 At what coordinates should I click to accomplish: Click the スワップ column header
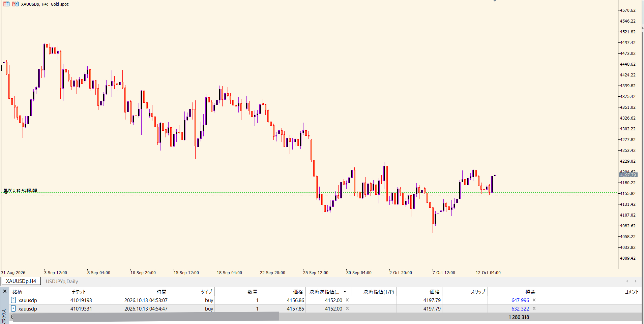click(x=465, y=292)
